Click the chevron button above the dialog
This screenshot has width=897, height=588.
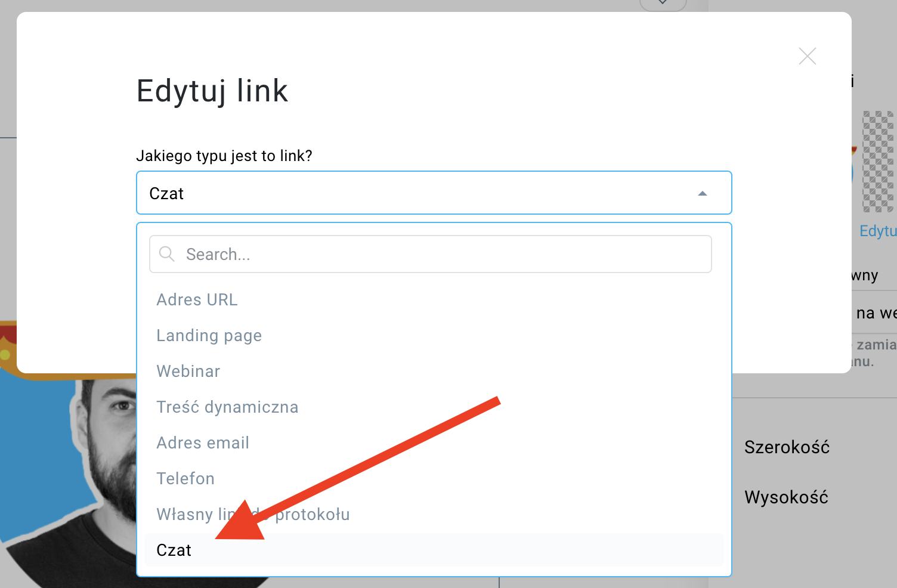(663, 4)
